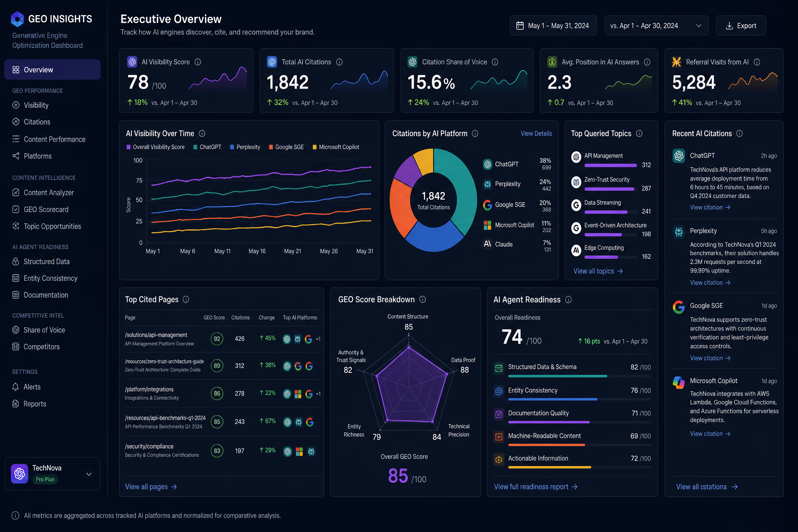Click View citation under the ChatGPT entry

click(x=710, y=207)
